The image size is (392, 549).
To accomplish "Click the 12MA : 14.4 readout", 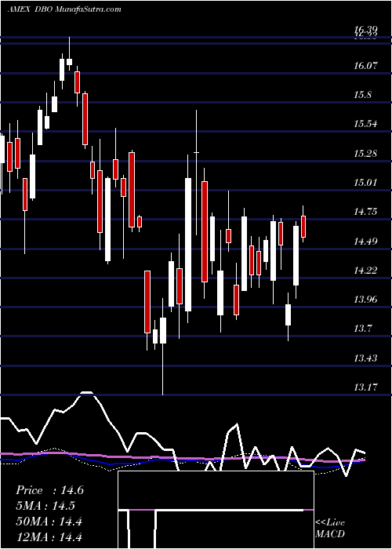I will coord(49,536).
